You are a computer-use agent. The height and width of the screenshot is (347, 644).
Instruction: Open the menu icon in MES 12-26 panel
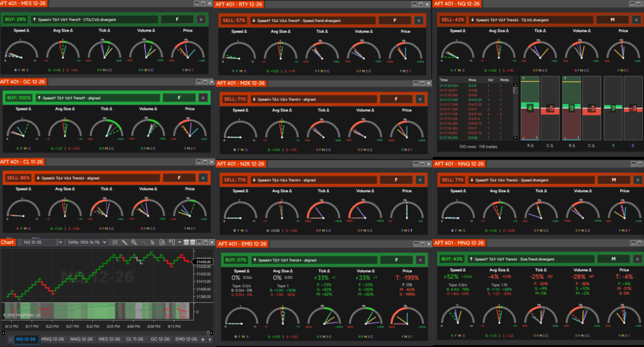tap(201, 20)
